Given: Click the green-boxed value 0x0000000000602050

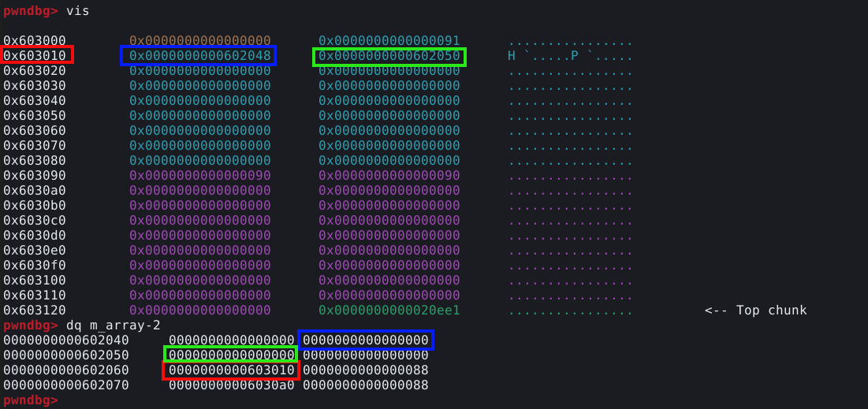Looking at the screenshot, I should [x=389, y=56].
